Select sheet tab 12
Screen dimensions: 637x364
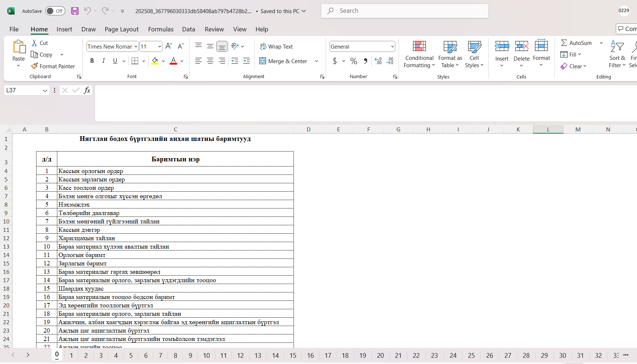tap(240, 356)
